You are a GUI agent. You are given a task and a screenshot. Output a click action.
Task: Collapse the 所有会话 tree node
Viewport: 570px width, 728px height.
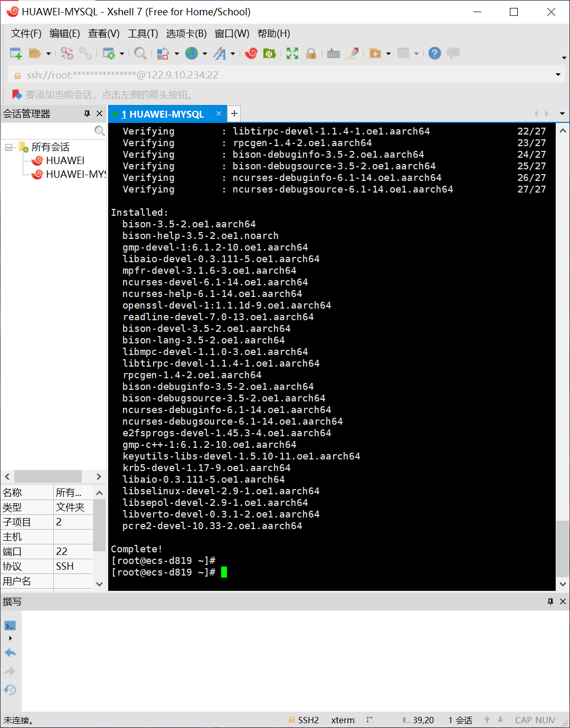(9, 147)
